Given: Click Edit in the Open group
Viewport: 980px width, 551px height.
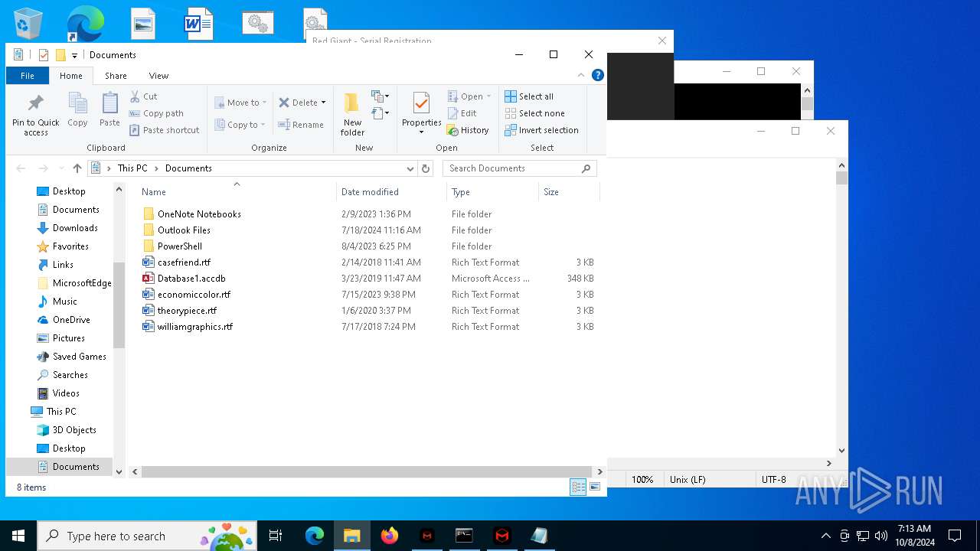Looking at the screenshot, I should click(462, 113).
